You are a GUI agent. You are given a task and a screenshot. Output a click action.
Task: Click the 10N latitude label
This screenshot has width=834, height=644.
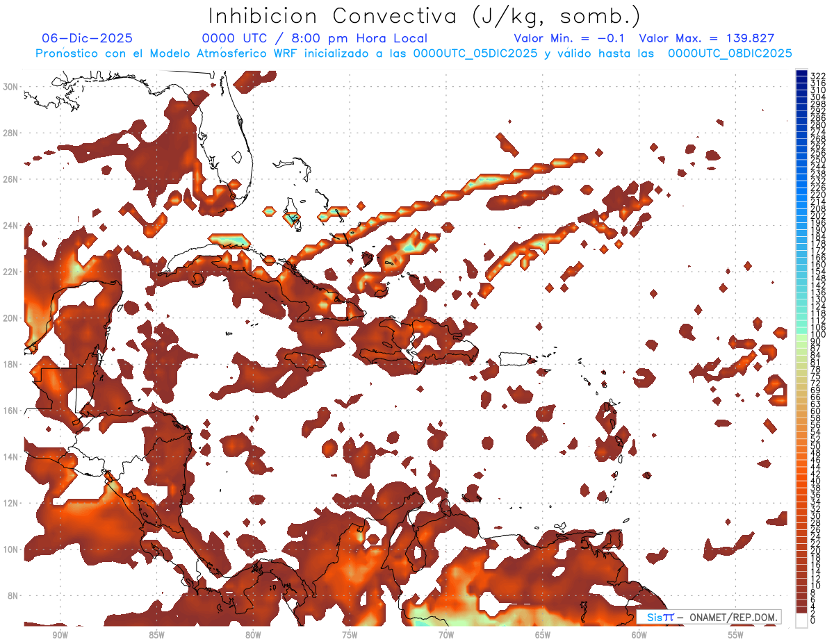tap(12, 550)
